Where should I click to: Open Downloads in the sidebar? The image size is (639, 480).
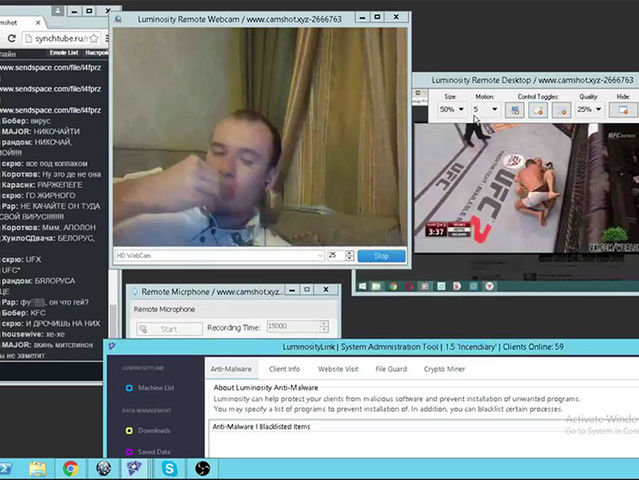coord(153,430)
